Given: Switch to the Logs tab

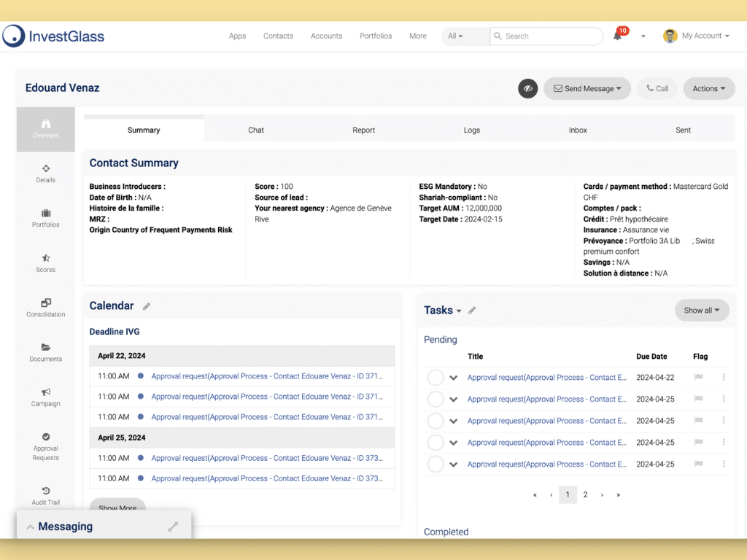Looking at the screenshot, I should click(x=472, y=130).
